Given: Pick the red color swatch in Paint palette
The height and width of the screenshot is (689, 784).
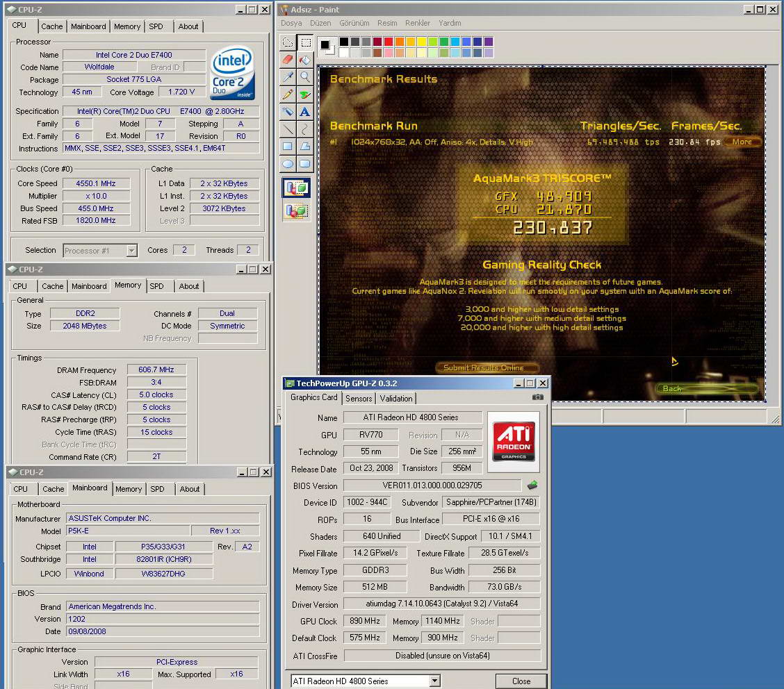Looking at the screenshot, I should tap(389, 42).
